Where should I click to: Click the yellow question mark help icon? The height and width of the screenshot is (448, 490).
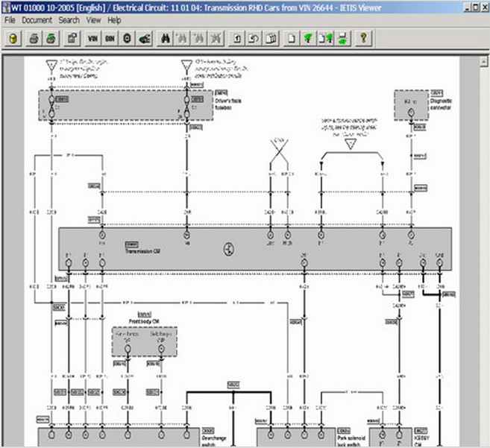click(363, 39)
